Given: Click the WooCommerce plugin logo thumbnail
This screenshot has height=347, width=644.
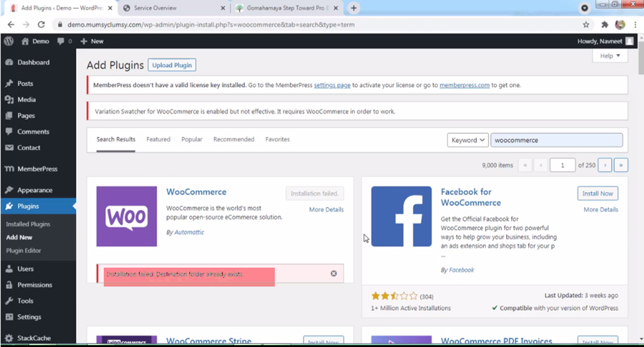Looking at the screenshot, I should (127, 216).
